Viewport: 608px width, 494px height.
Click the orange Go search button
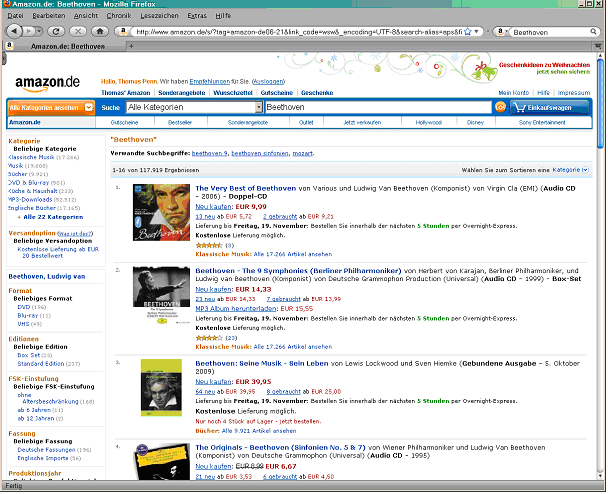(500, 107)
